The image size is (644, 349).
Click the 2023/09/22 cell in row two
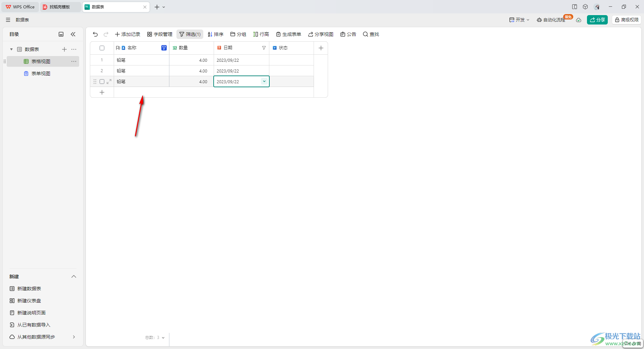tap(241, 71)
